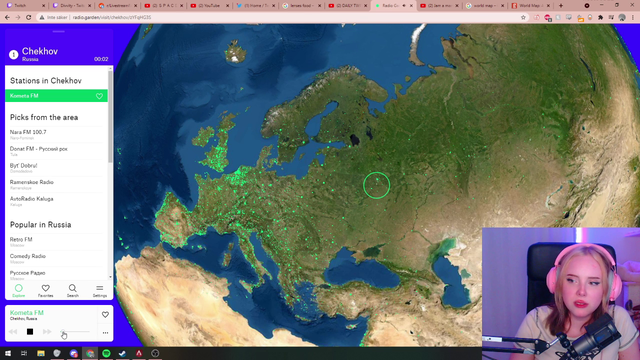
Task: Open the red A app on taskbar
Action: point(139,353)
